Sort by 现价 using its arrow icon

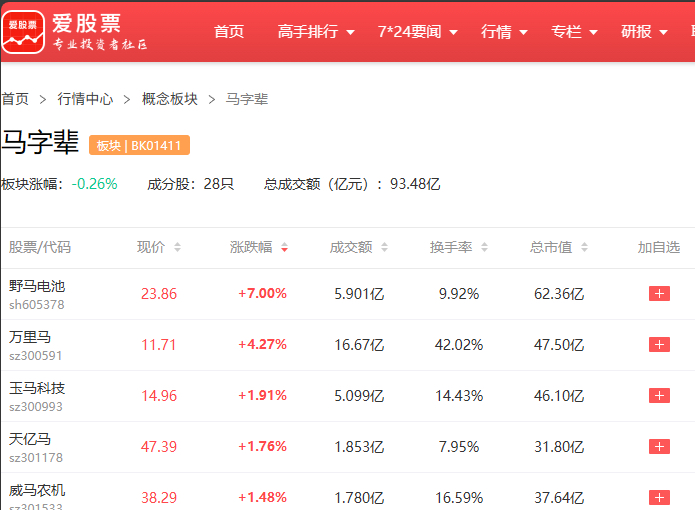(177, 247)
